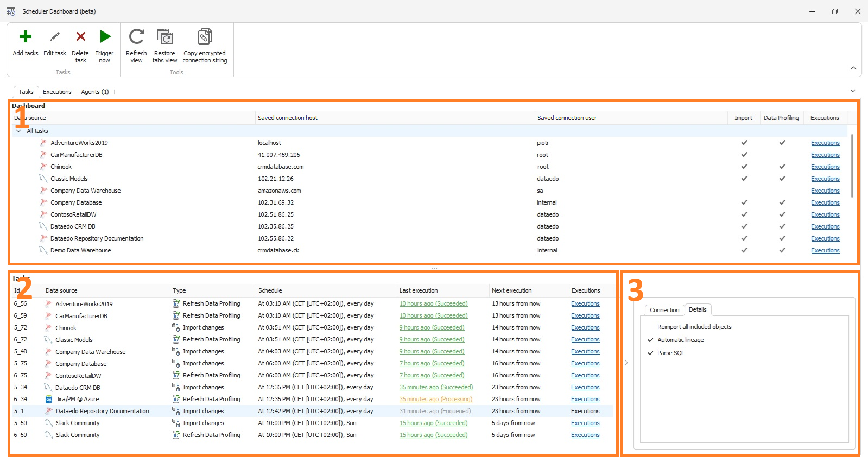Open the tab list dropdown chevron
The height and width of the screenshot is (462, 868).
pos(853,91)
